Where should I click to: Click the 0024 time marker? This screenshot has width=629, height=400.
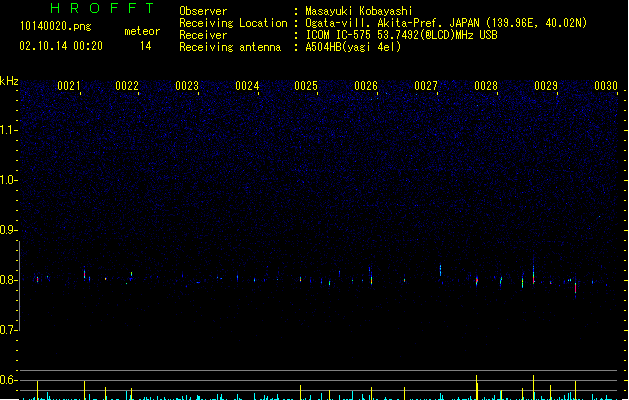pos(247,86)
